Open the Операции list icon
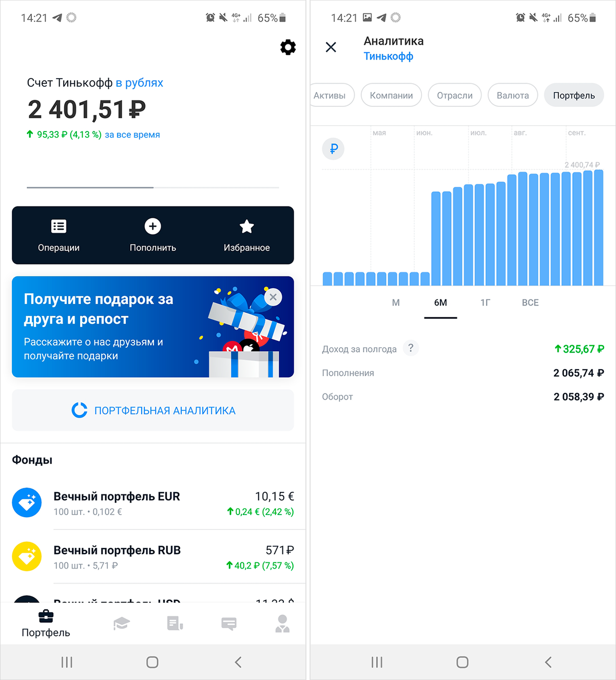Viewport: 616px width, 680px height. (59, 226)
